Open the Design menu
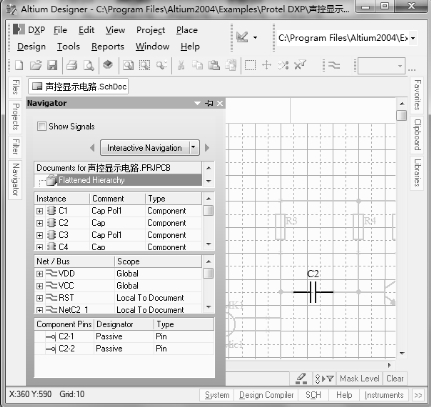This screenshot has height=407, width=431. (x=31, y=47)
